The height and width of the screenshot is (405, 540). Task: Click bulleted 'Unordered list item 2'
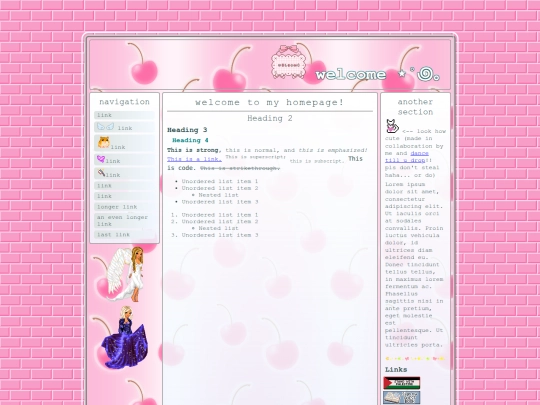pos(220,188)
